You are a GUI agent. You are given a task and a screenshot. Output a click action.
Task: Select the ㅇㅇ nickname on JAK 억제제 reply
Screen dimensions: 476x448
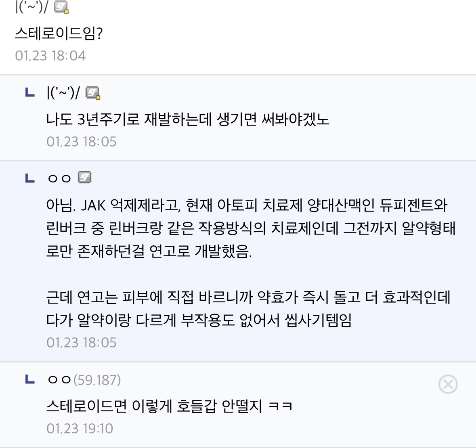coord(59,178)
